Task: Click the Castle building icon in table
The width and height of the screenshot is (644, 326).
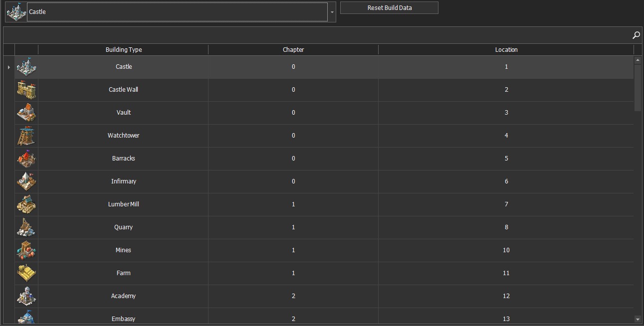Action: (26, 67)
